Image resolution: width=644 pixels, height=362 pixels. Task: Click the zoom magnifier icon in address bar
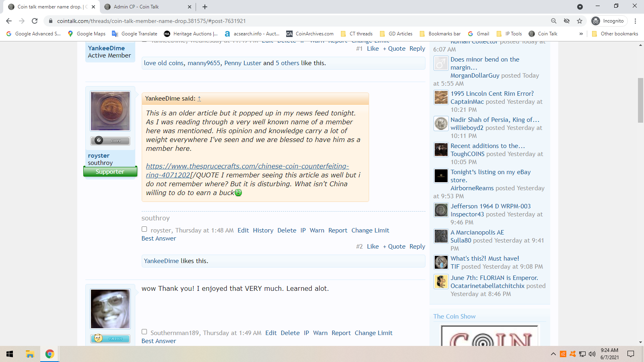(x=554, y=21)
